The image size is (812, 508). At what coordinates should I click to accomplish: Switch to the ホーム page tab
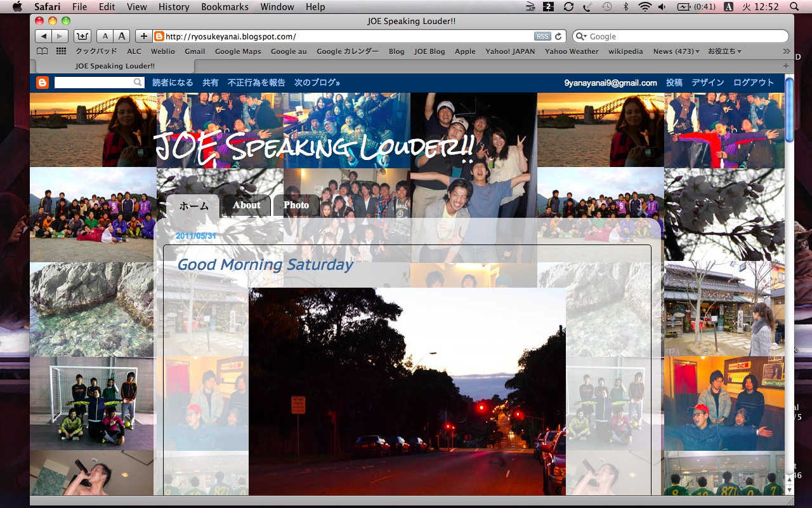pos(193,206)
